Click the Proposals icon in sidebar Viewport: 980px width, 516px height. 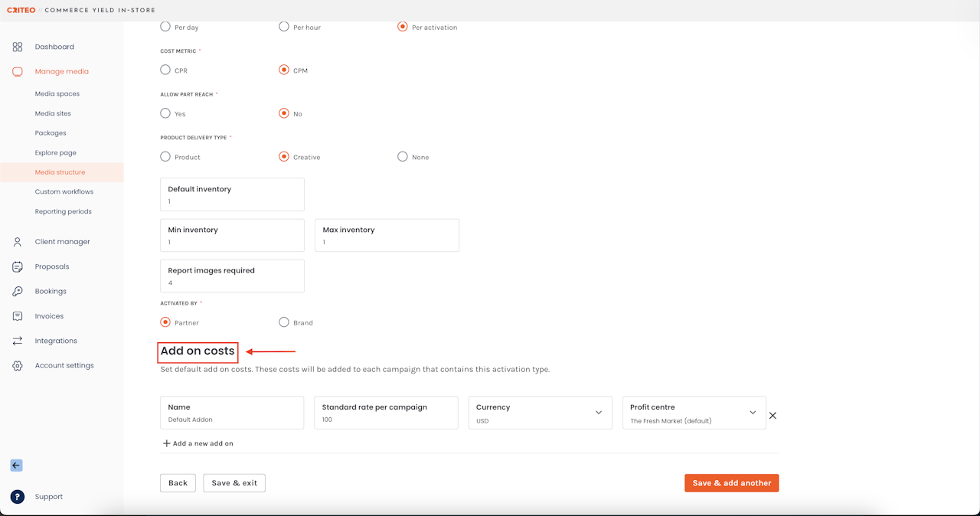coord(18,266)
